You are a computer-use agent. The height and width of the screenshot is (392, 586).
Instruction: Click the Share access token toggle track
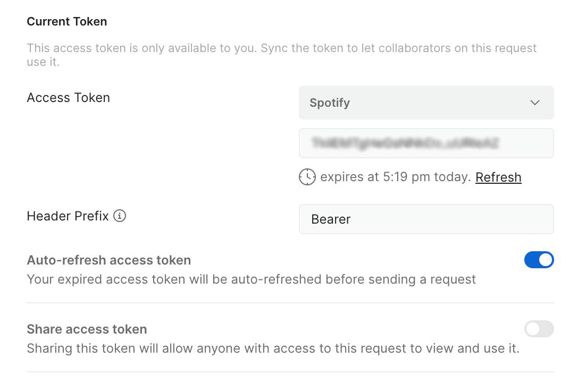tap(539, 329)
